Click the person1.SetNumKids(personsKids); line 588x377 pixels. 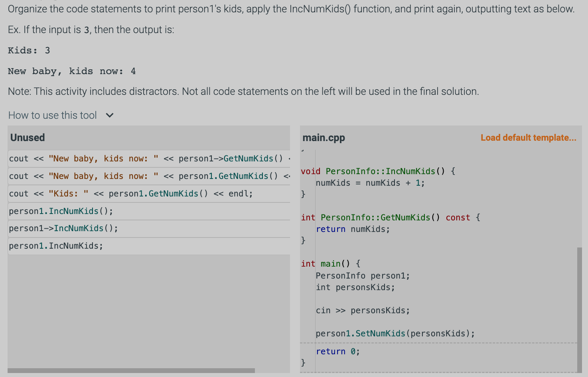[395, 334]
